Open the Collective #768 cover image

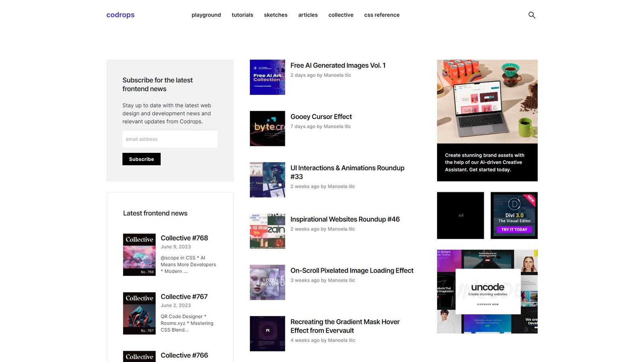[139, 255]
